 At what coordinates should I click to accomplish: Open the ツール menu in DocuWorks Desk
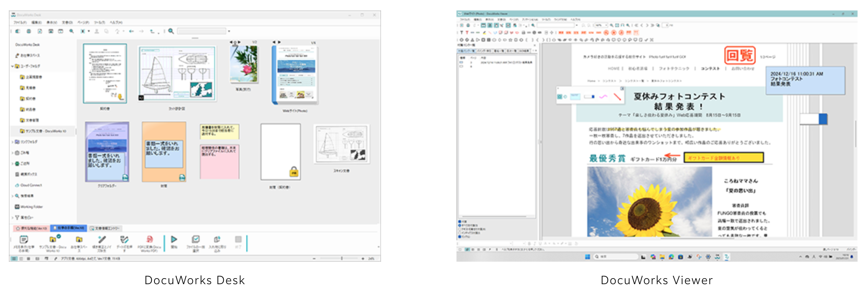(x=99, y=22)
